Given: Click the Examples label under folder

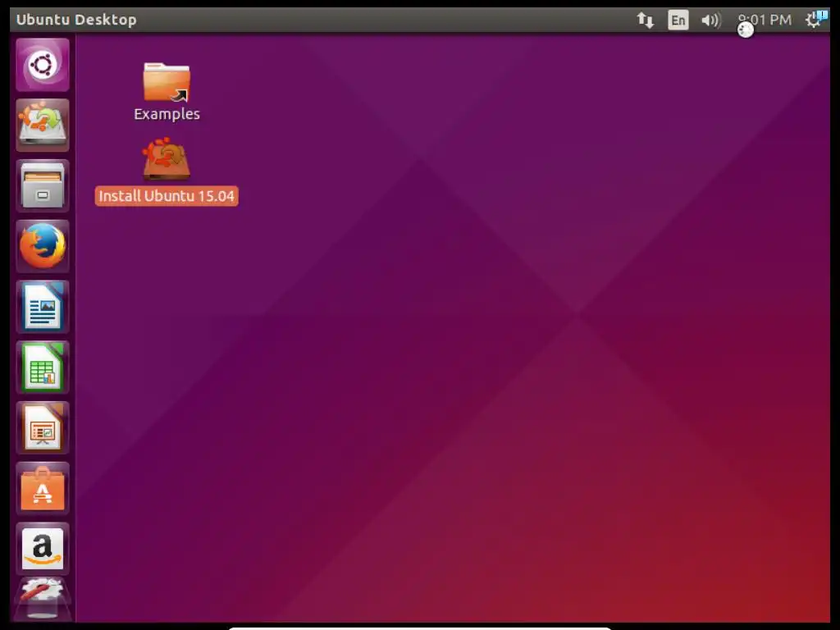Looking at the screenshot, I should click(167, 114).
